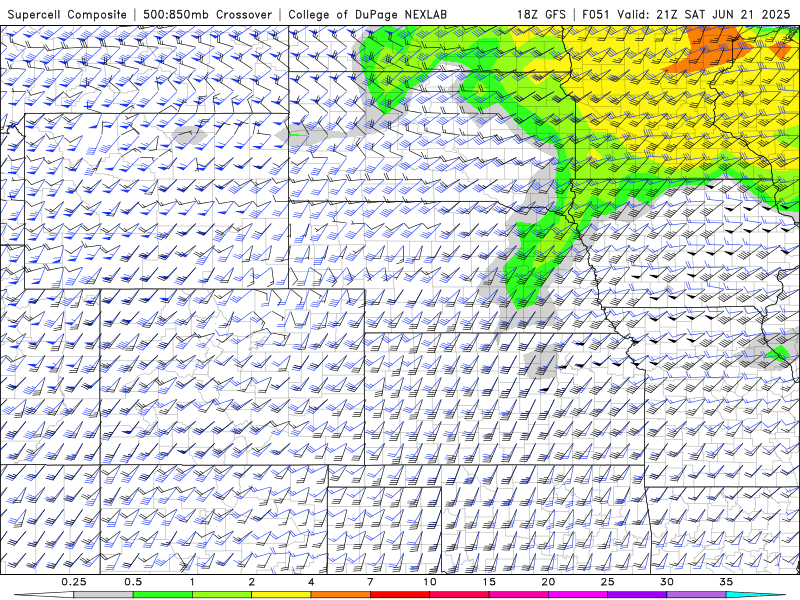The width and height of the screenshot is (800, 600).
Task: Click the '7' colorbar value label
Action: coord(370,582)
